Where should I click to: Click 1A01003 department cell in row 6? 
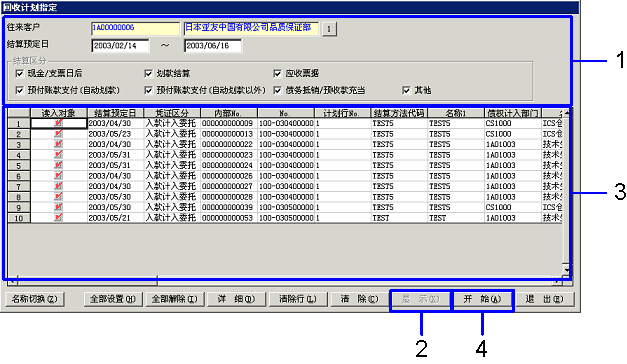point(513,176)
